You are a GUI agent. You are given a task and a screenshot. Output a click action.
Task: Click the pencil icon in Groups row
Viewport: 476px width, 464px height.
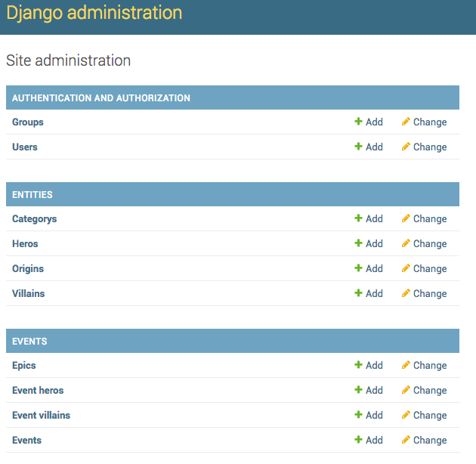[406, 122]
